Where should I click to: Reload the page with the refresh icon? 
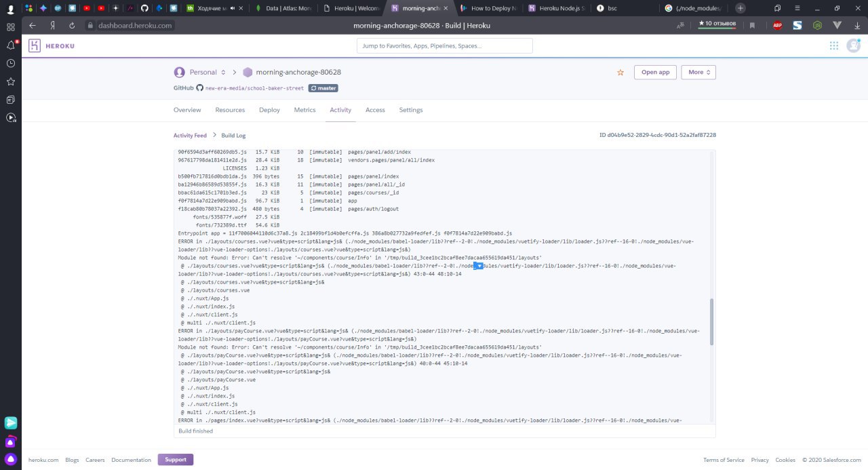(72, 25)
